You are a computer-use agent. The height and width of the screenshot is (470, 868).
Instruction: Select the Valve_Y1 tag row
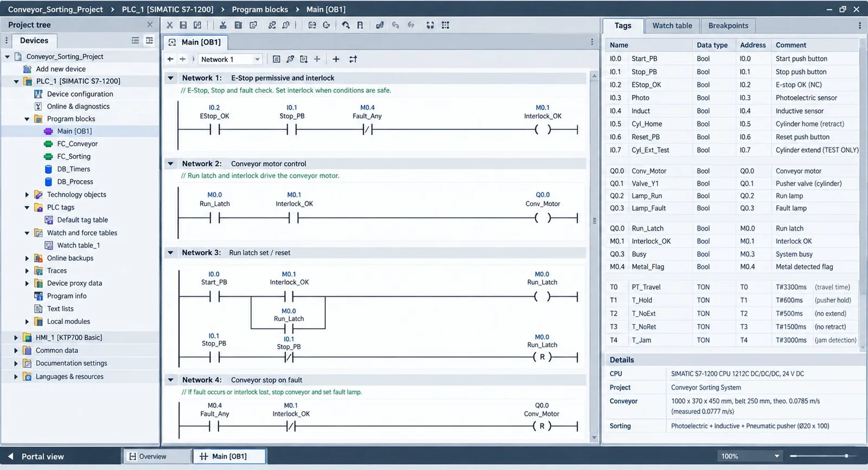tap(732, 183)
